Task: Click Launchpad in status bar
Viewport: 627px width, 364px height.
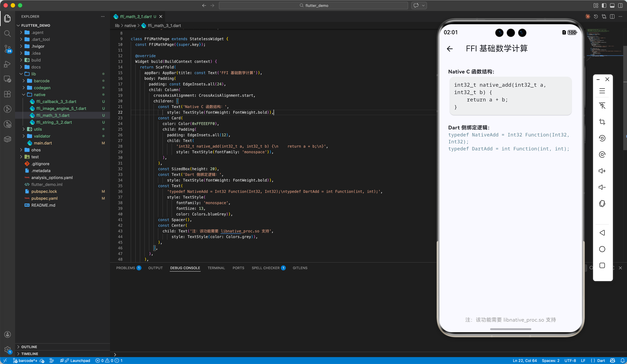Action: point(80,361)
